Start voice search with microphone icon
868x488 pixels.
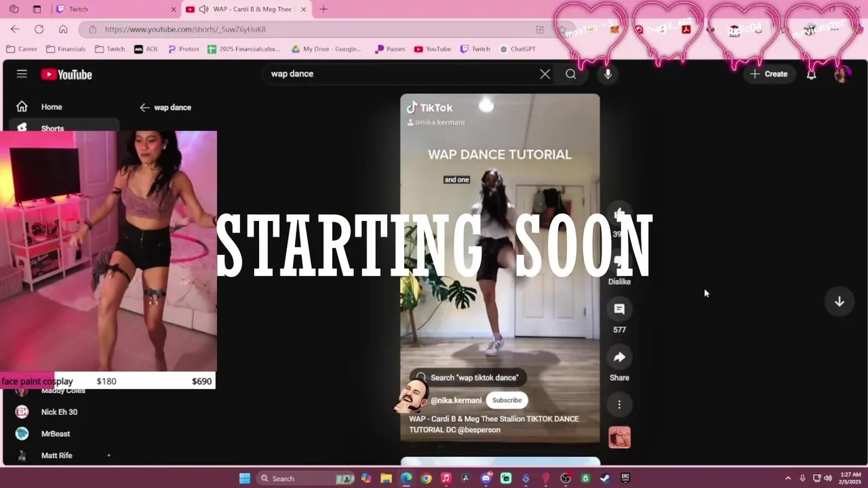point(608,74)
